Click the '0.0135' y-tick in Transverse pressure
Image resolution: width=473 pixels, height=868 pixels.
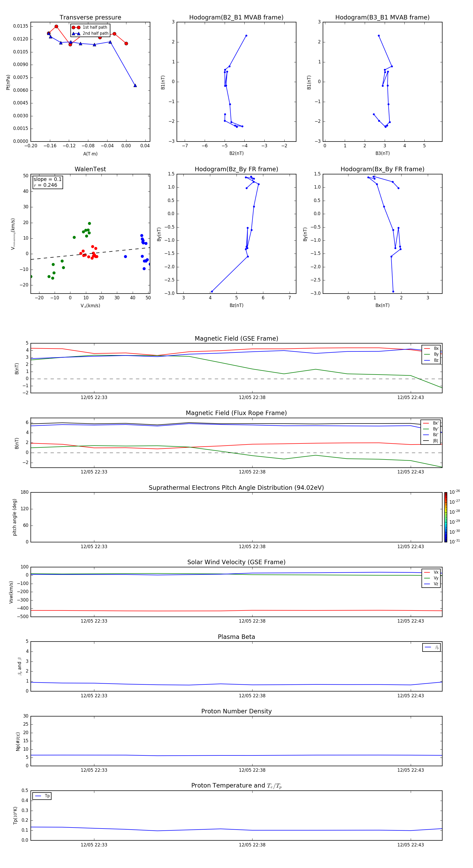click(x=21, y=26)
